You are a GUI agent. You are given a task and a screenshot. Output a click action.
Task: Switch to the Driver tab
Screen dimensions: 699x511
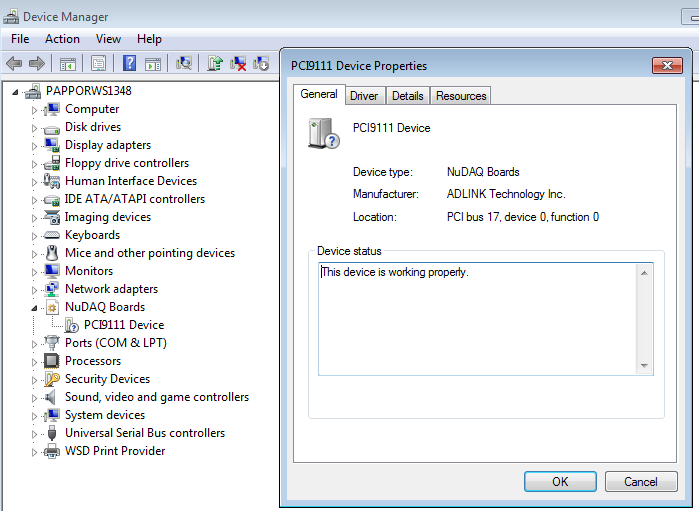pyautogui.click(x=364, y=96)
